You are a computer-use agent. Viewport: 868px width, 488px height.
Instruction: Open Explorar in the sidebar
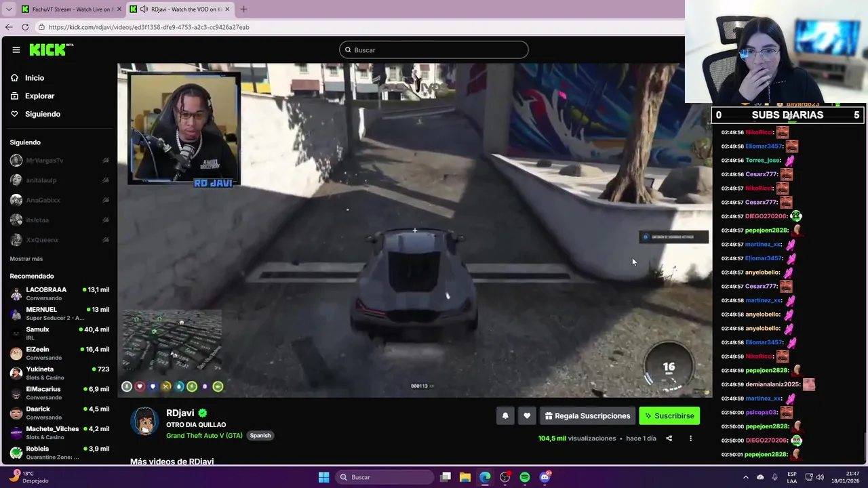coord(39,96)
